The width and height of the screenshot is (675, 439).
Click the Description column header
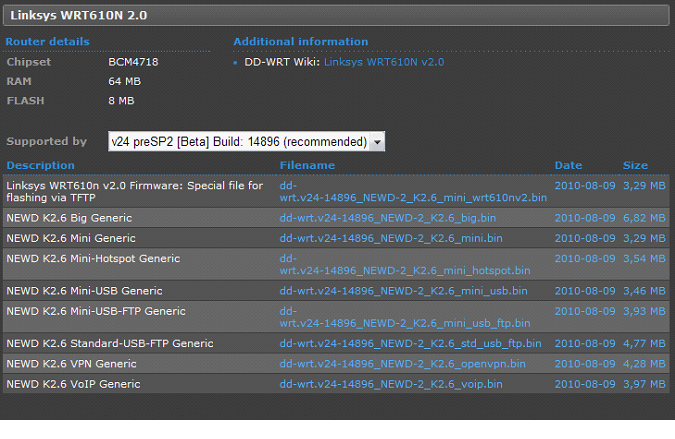click(40, 165)
